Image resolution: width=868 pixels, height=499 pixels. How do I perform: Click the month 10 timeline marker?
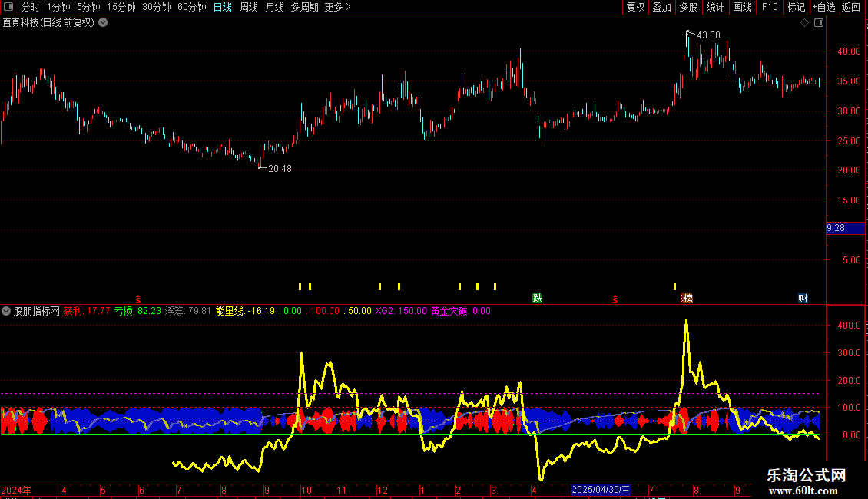[306, 491]
